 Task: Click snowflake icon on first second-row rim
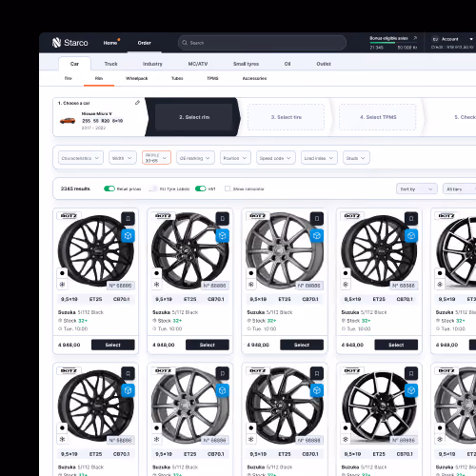tap(62, 439)
